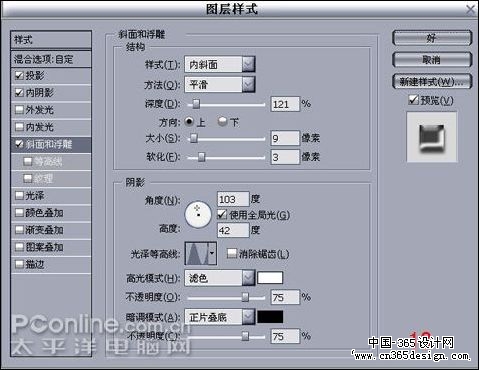Click the style preview thumbnail
This screenshot has height=370, width=479.
[432, 137]
